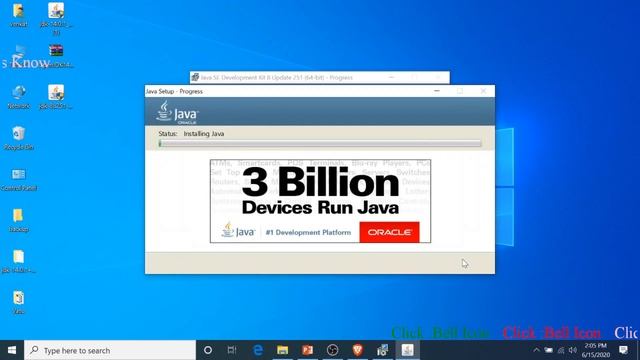Click the Java cup logo in banner
This screenshot has width=640, height=360.
(238, 231)
